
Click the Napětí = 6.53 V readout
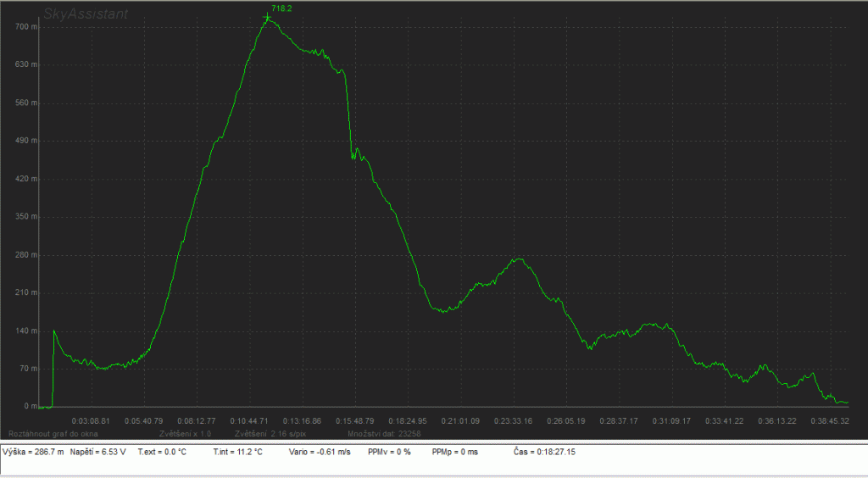pos(98,453)
